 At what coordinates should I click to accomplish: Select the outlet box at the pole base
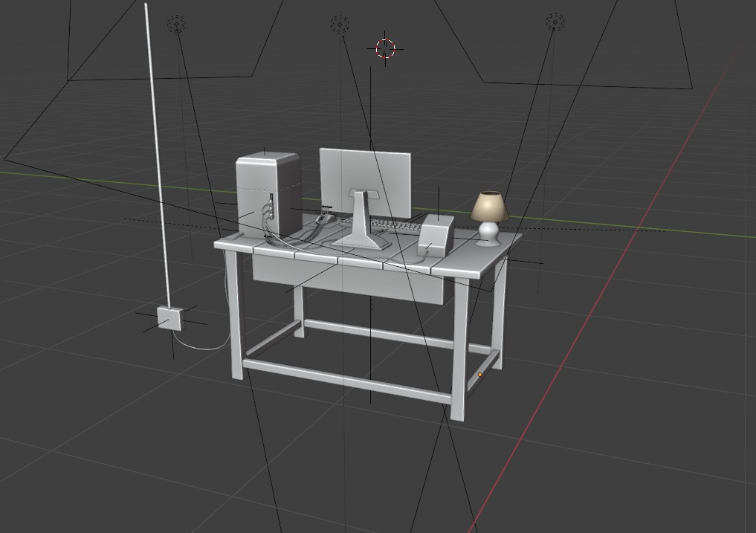(170, 319)
